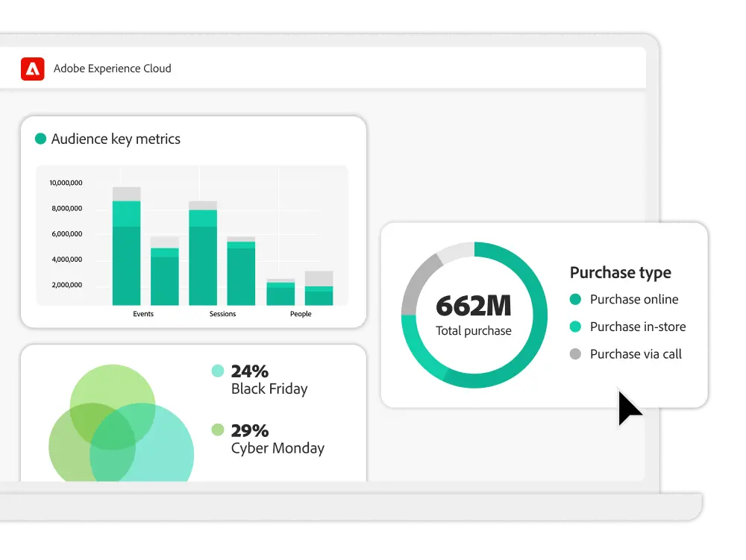
Task: Click the green dot next to 29%
Action: pyautogui.click(x=218, y=430)
